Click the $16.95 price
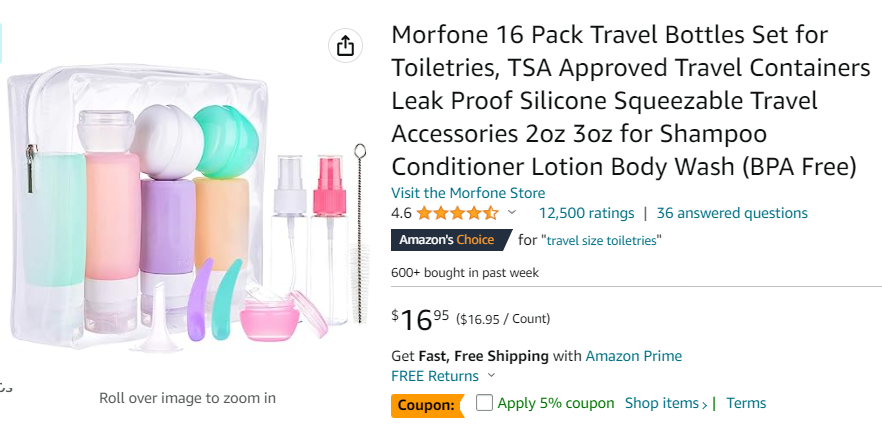The width and height of the screenshot is (882, 425). tap(420, 319)
